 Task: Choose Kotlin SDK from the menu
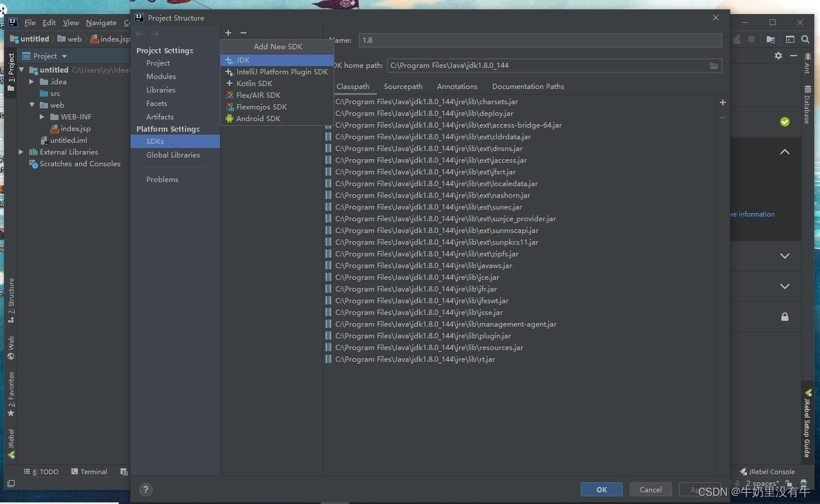(x=277, y=84)
